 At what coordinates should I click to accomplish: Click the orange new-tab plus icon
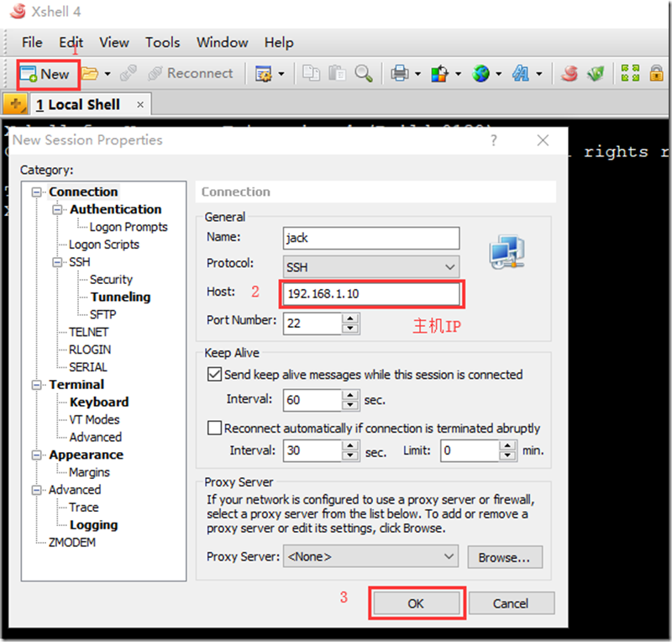coord(15,104)
